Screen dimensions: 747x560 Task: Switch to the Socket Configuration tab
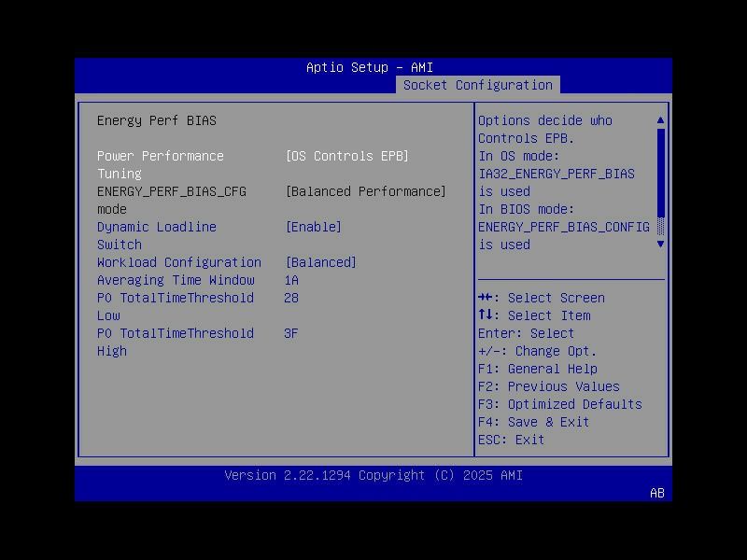(478, 84)
